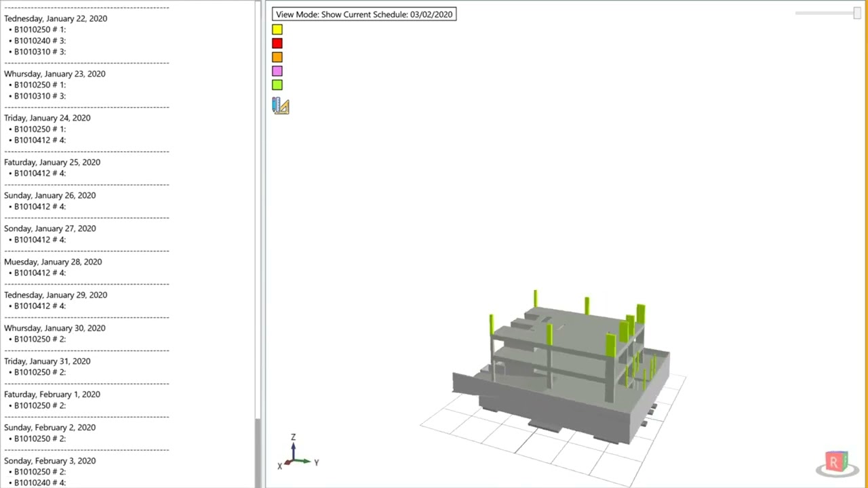
Task: Select heading Faturday, February 1, 2020
Action: click(52, 394)
